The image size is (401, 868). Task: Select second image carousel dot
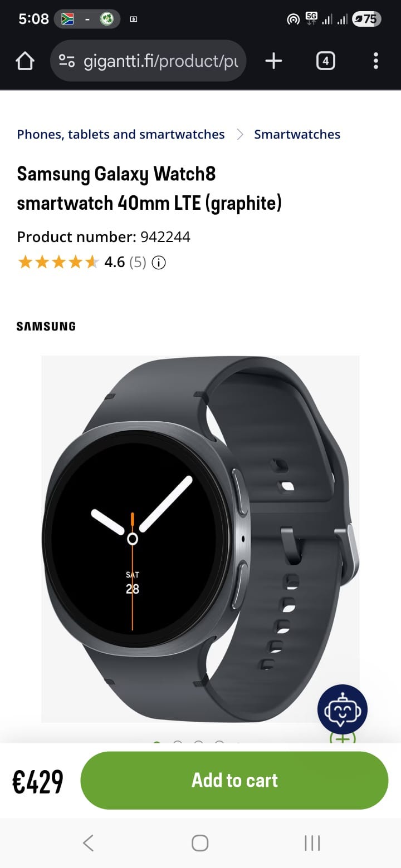[178, 744]
